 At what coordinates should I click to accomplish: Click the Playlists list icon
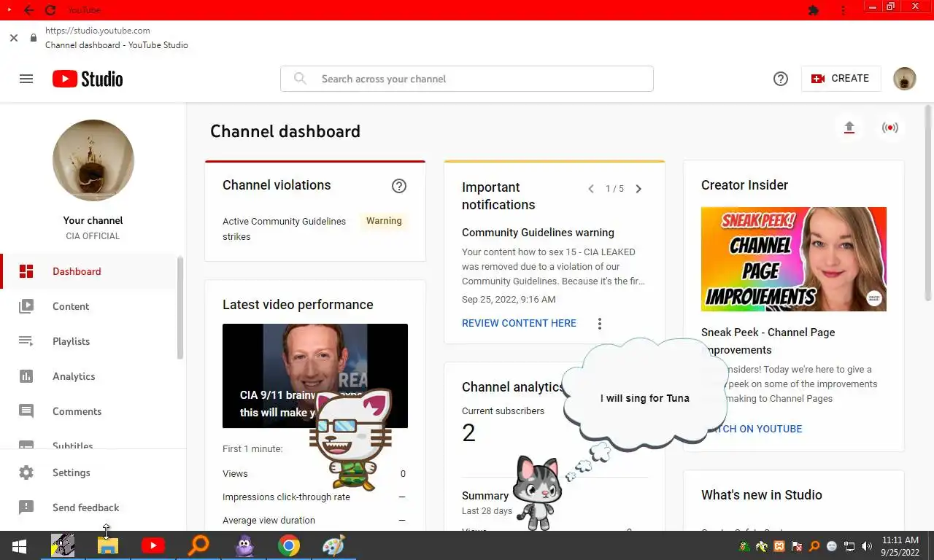tap(26, 341)
